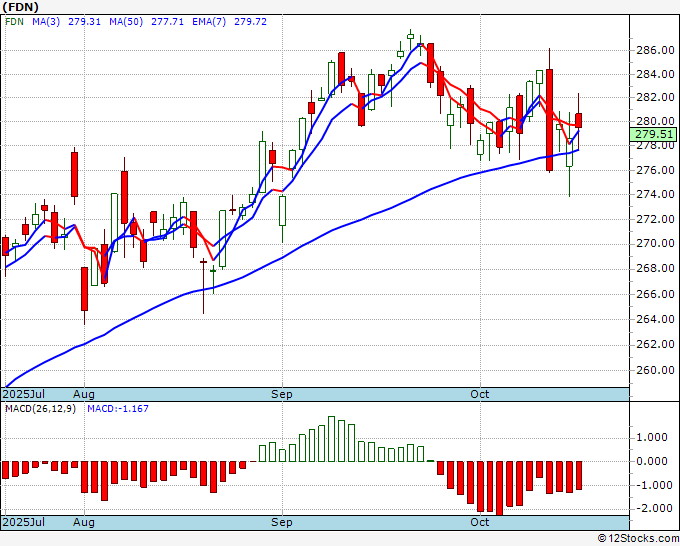Click the 264.00 price axis label
680x546 pixels.
pyautogui.click(x=655, y=319)
